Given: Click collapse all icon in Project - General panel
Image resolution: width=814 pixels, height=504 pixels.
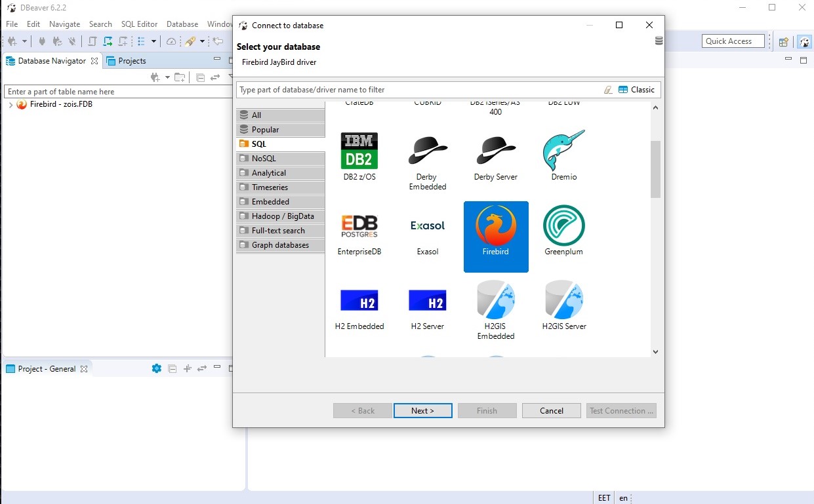Looking at the screenshot, I should (173, 368).
